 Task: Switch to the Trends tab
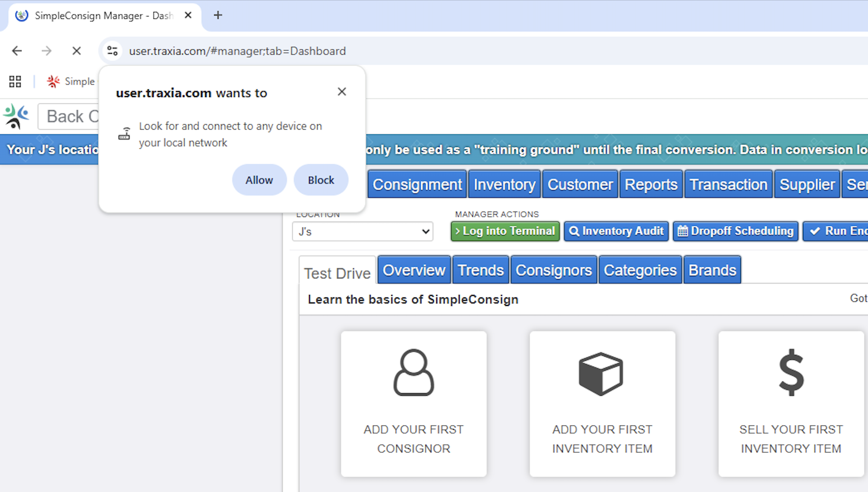[x=480, y=270]
